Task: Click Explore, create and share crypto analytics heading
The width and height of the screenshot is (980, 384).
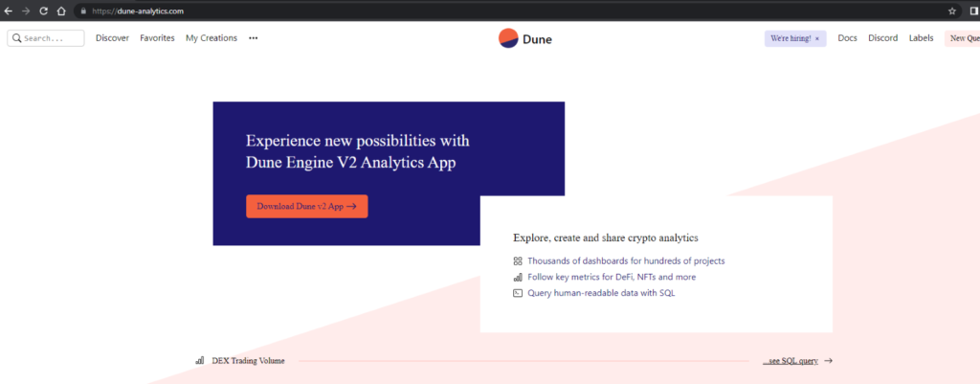Action: pos(606,237)
